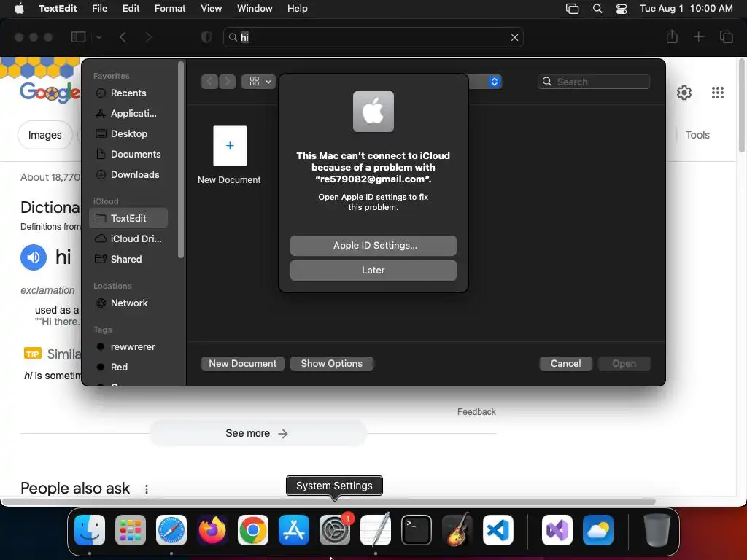This screenshot has height=560, width=747.
Task: Click Safari's Share toolbar icon
Action: (x=672, y=36)
